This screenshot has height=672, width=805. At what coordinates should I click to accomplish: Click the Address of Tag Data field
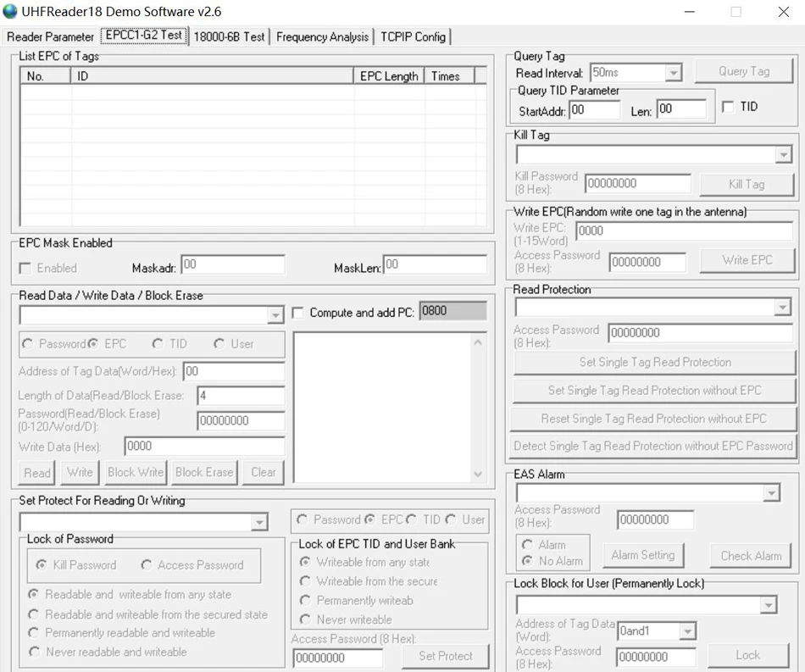coord(234,372)
